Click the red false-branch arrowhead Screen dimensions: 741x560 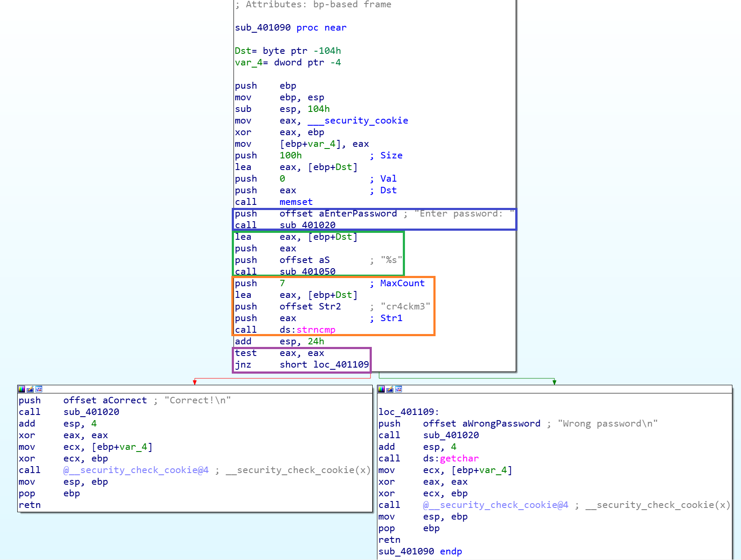[195, 382]
